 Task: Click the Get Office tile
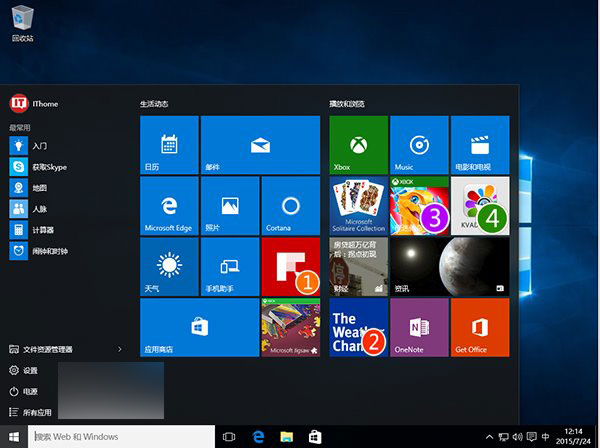click(479, 327)
